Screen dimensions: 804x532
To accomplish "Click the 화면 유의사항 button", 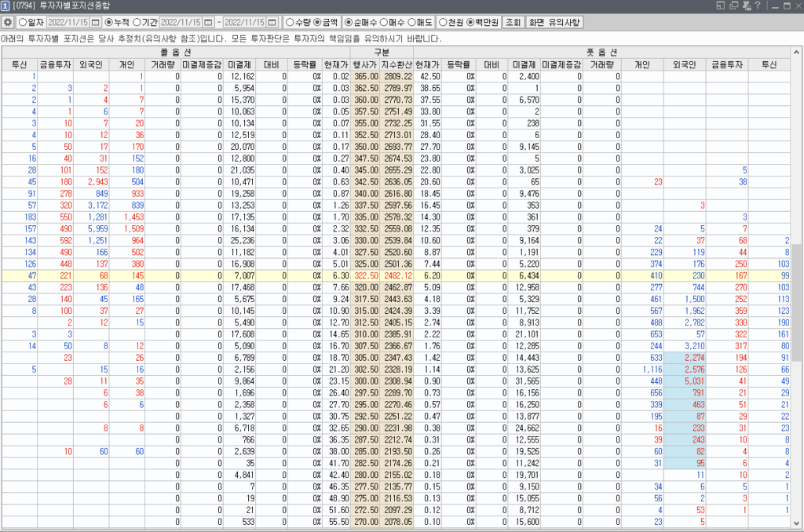I will point(554,22).
